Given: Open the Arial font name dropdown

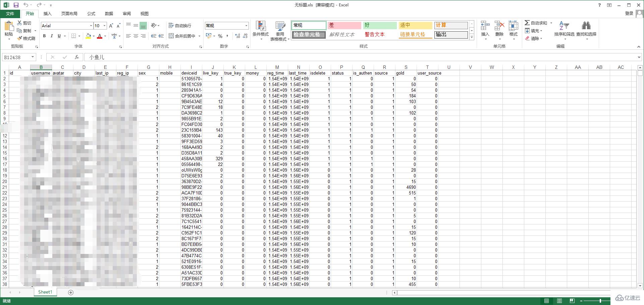Looking at the screenshot, I should (91, 26).
